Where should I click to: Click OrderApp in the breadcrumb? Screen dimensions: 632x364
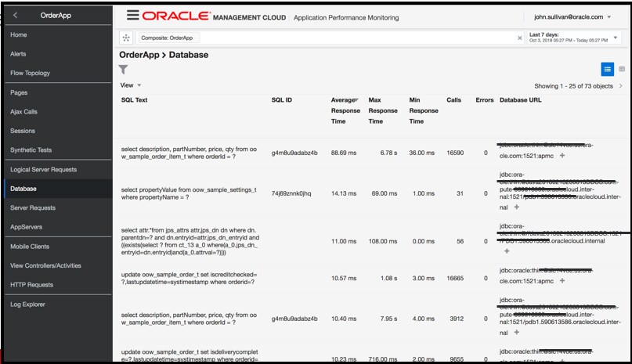[139, 55]
